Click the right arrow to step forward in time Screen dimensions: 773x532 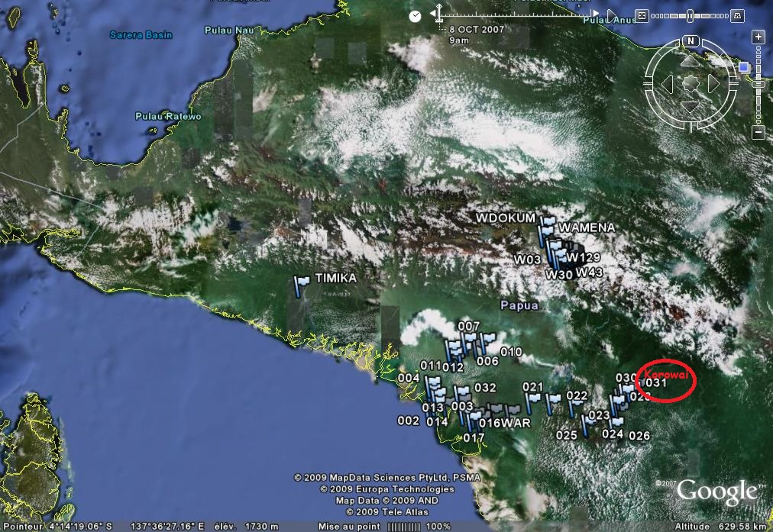coord(597,14)
